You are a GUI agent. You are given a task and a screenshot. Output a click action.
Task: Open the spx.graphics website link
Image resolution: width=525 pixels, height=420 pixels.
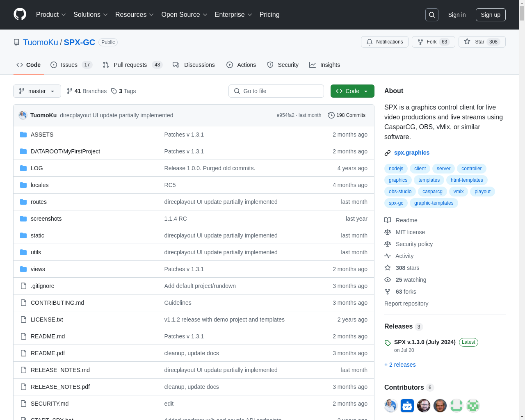[412, 153]
